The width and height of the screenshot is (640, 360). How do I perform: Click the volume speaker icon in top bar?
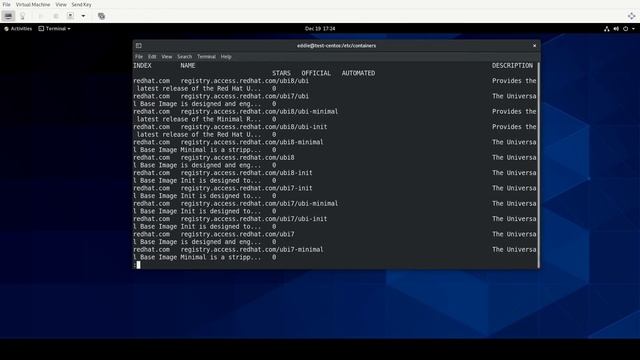[616, 29]
